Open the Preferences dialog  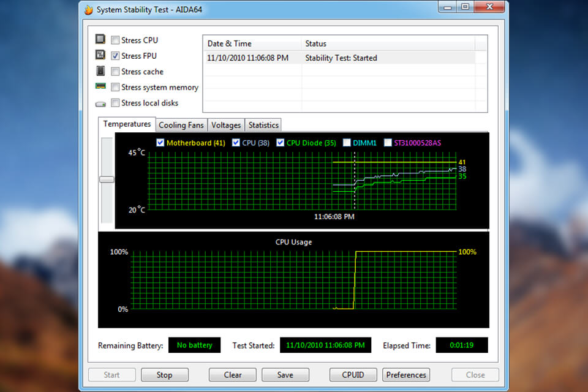[406, 374]
